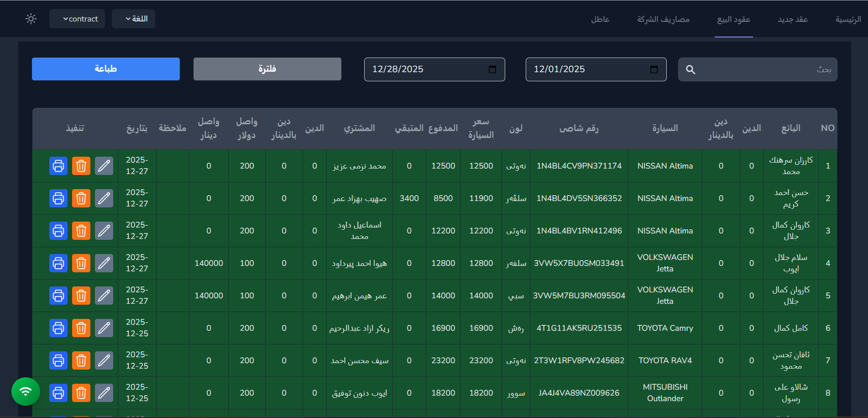
Task: Delete the TOYOTA RAV4 contract row
Action: (x=81, y=360)
